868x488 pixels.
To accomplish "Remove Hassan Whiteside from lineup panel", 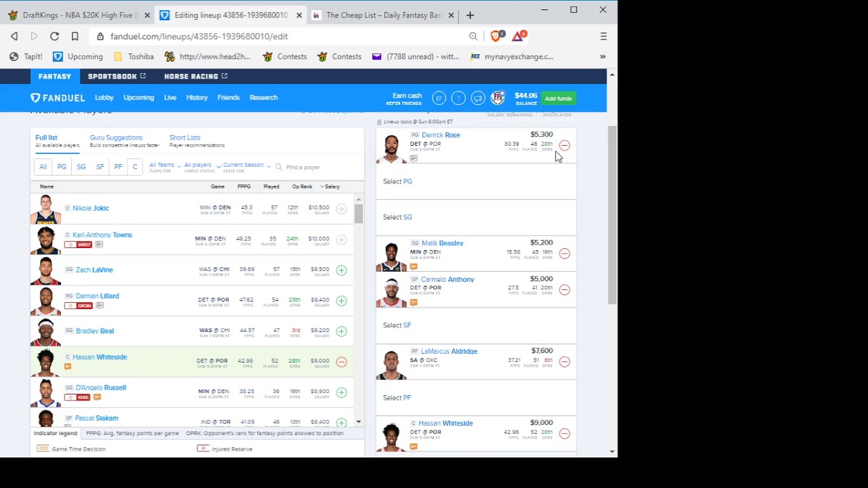I will pyautogui.click(x=564, y=433).
